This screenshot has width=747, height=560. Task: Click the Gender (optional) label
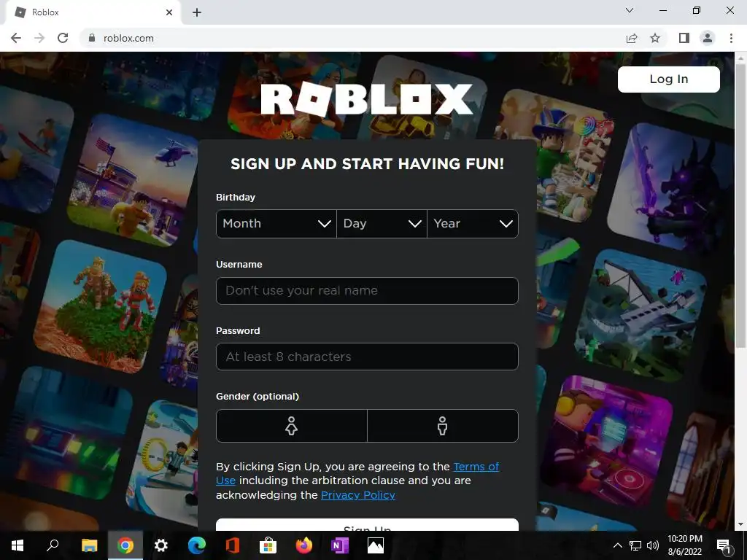point(258,396)
